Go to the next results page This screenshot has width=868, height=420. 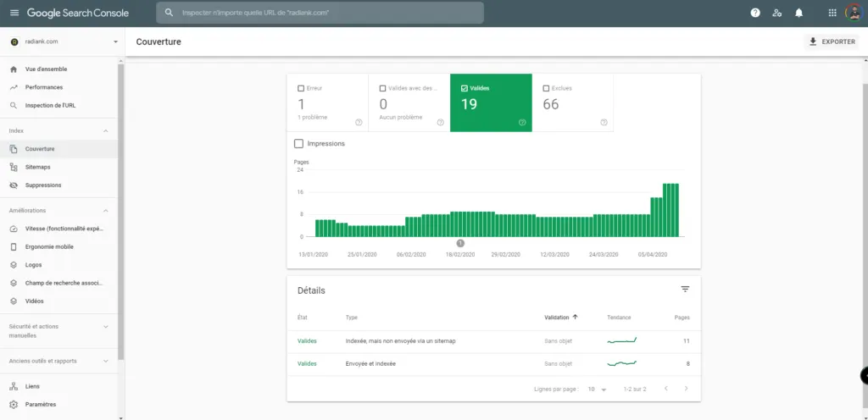686,389
